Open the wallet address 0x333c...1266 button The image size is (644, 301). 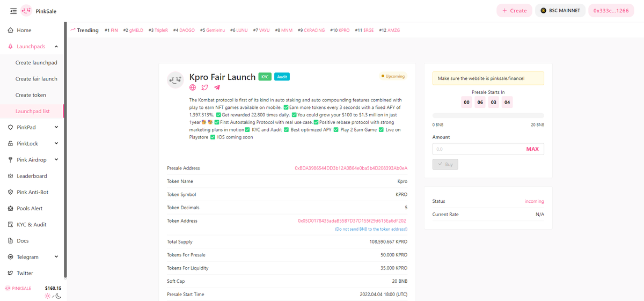[x=611, y=11]
